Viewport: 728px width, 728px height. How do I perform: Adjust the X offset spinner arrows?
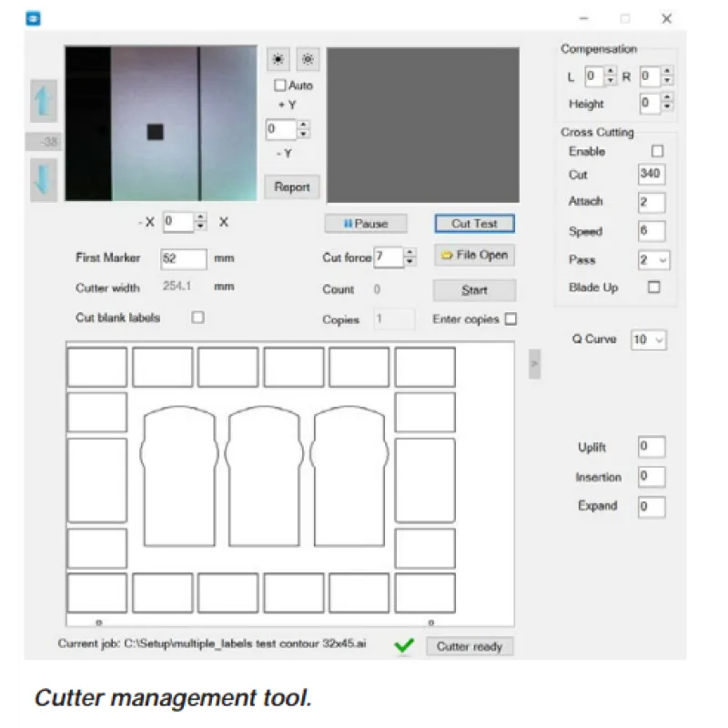[200, 221]
